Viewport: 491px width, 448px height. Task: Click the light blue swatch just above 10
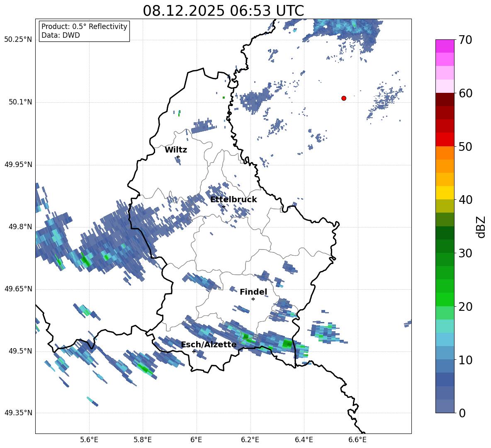click(x=445, y=353)
